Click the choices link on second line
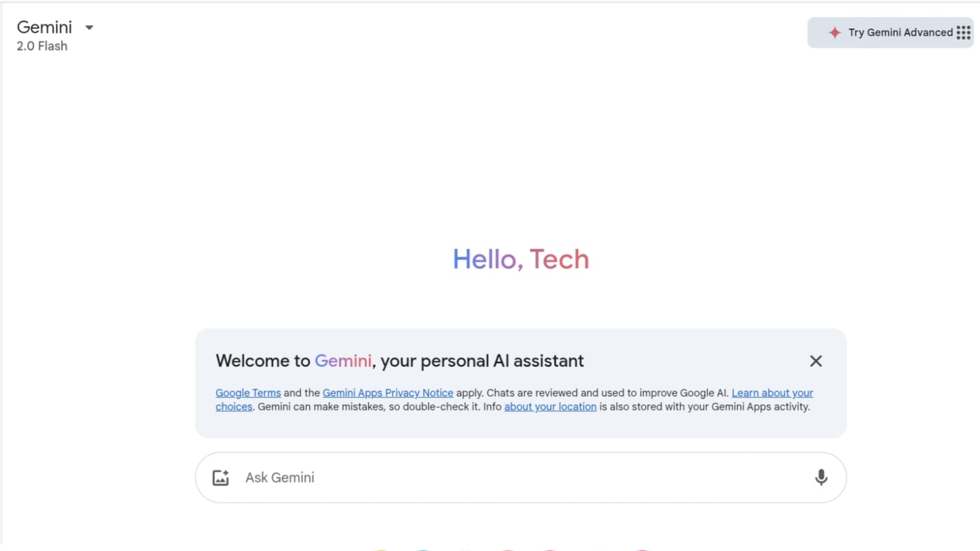 point(234,407)
